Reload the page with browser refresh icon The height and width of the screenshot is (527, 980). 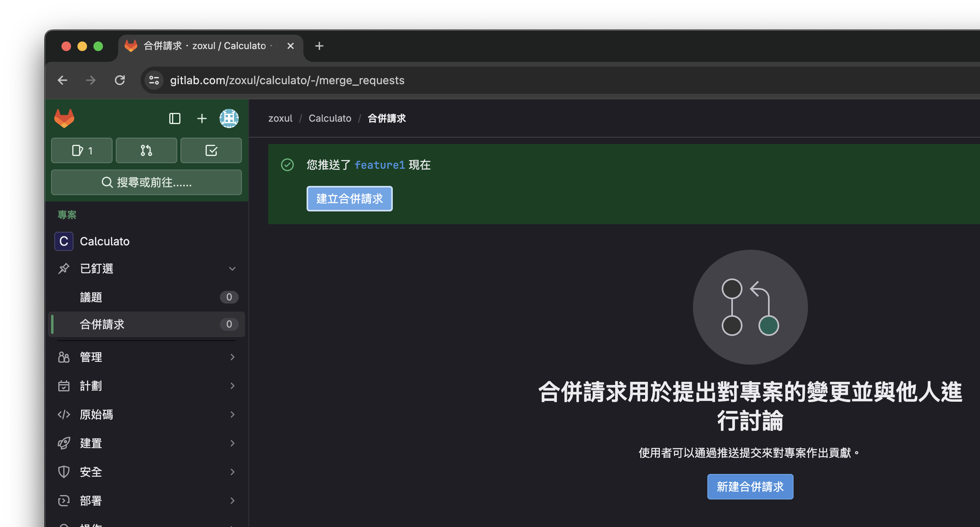(x=120, y=80)
